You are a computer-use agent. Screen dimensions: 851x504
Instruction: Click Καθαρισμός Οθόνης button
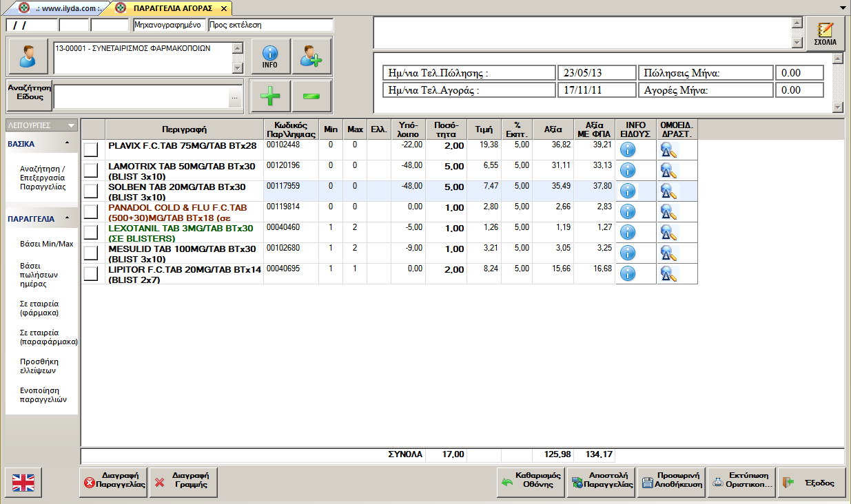click(x=531, y=483)
